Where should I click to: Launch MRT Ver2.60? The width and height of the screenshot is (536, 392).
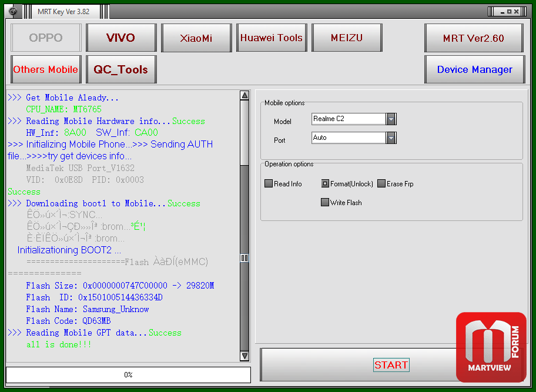tap(474, 38)
